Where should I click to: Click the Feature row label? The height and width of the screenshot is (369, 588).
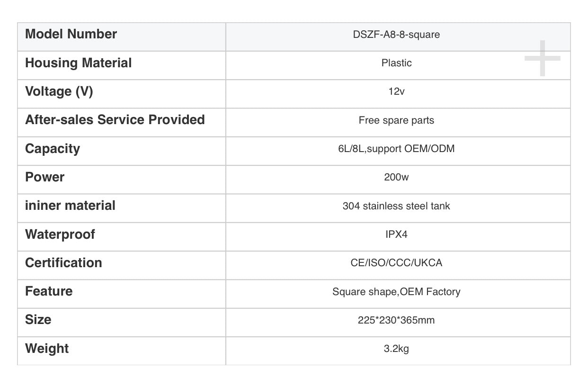tap(49, 291)
